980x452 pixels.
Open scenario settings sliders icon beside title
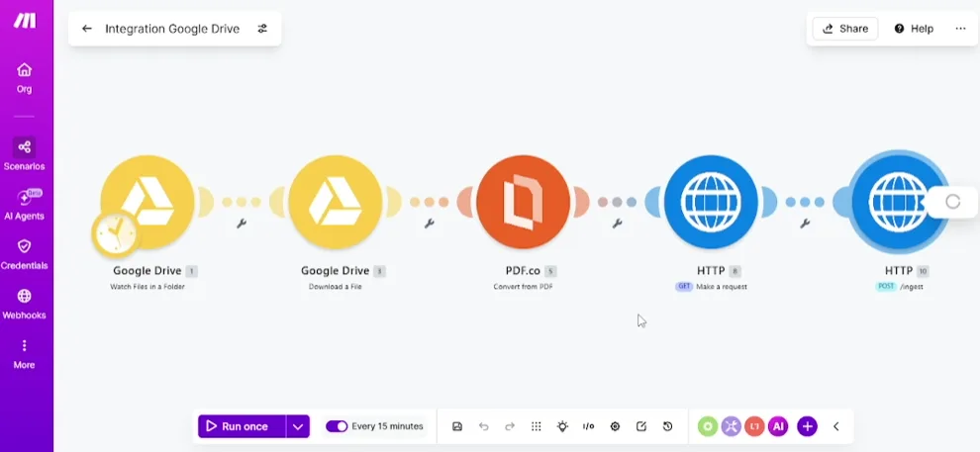point(262,29)
